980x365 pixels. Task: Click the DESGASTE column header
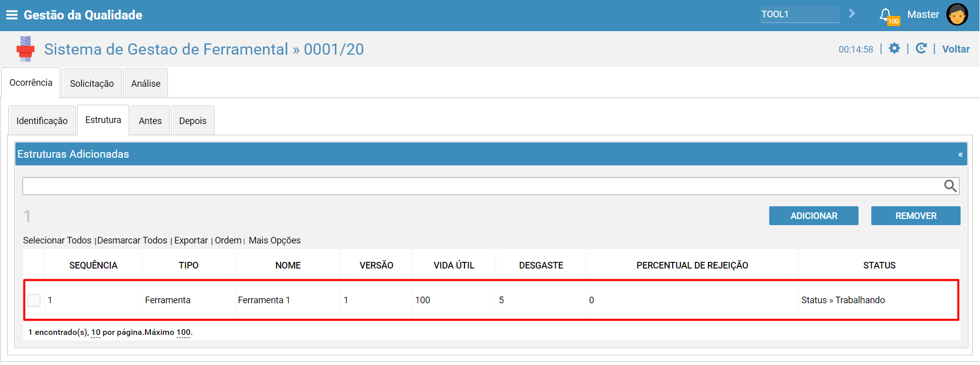pos(541,265)
